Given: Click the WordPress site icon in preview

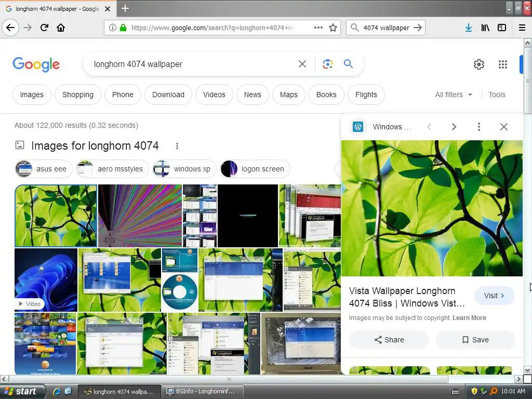Looking at the screenshot, I should point(358,127).
